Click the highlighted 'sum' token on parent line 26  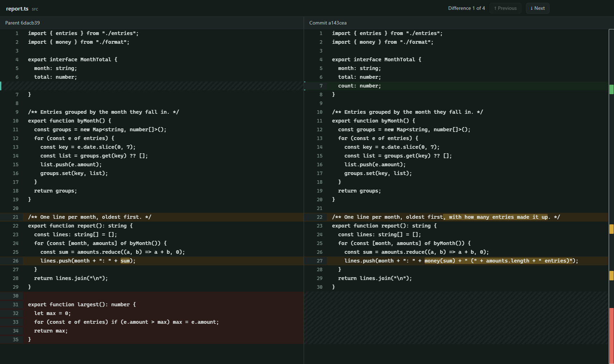[125, 261]
